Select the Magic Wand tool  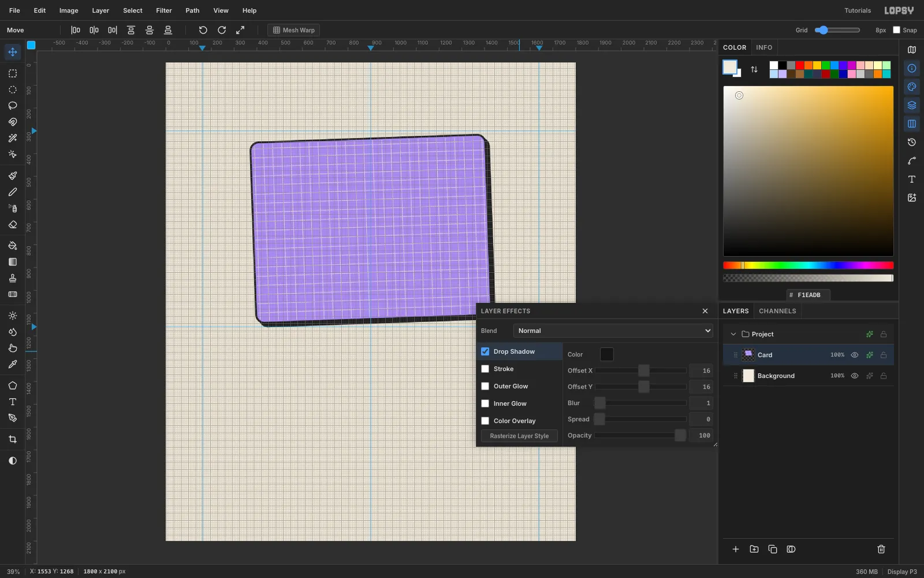[13, 138]
